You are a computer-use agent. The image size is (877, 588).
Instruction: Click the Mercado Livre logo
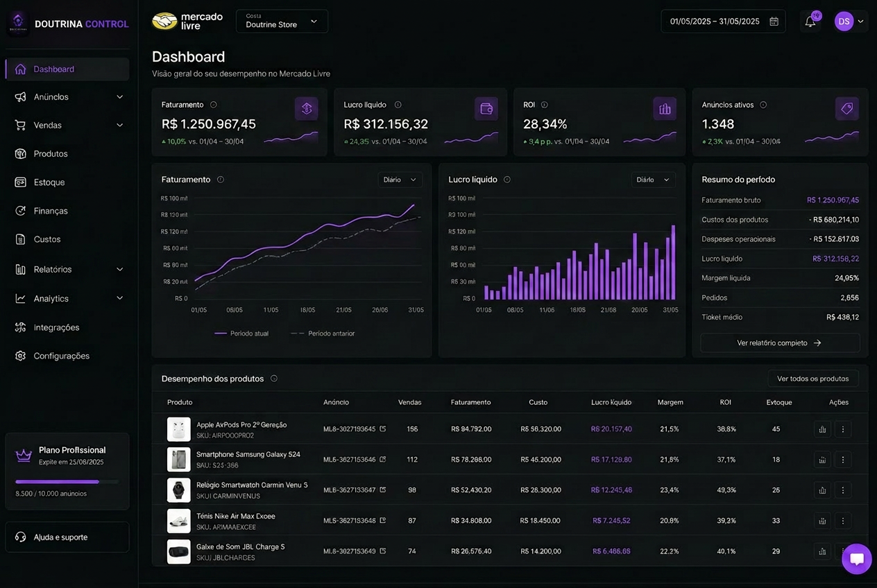pyautogui.click(x=187, y=21)
